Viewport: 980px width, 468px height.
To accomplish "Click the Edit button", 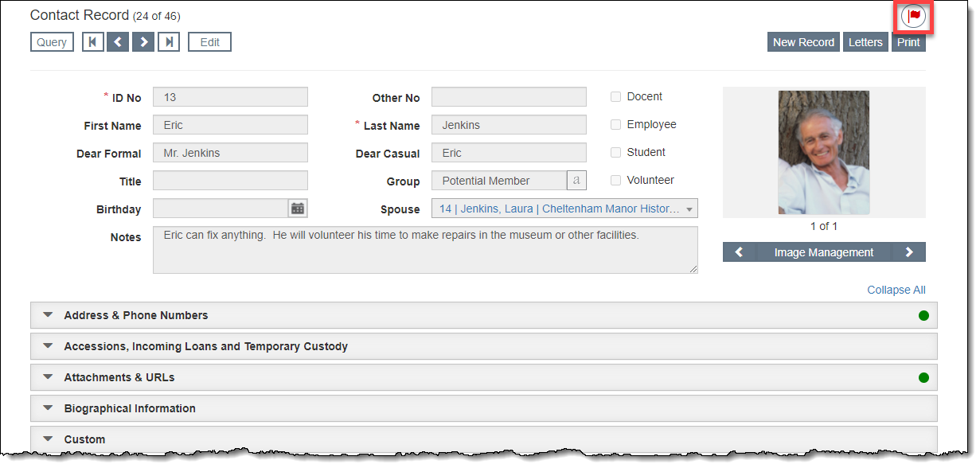I will point(209,42).
